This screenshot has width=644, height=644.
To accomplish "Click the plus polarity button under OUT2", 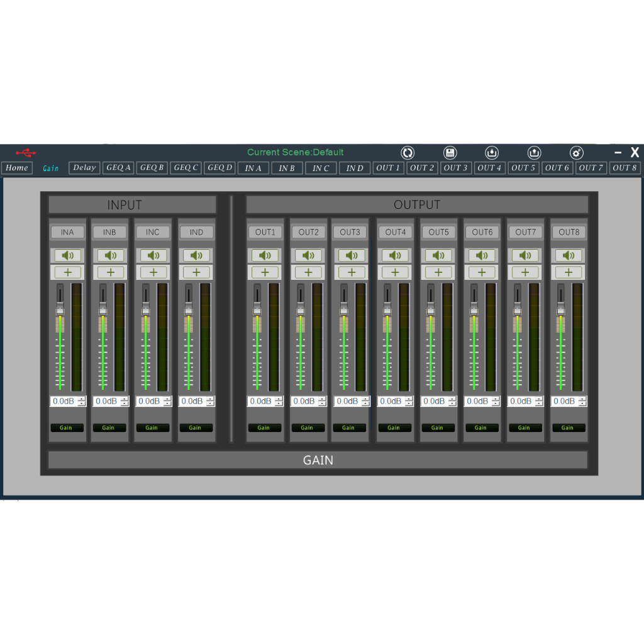I will click(308, 272).
